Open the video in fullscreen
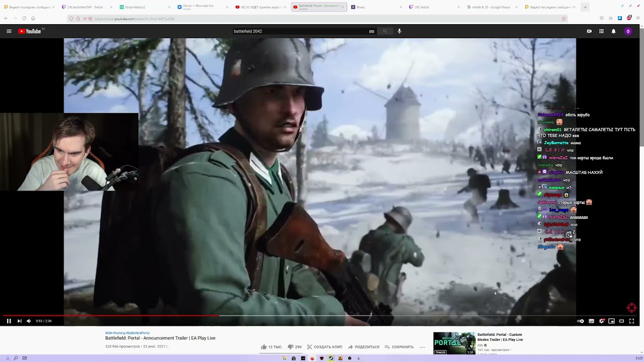 click(632, 321)
